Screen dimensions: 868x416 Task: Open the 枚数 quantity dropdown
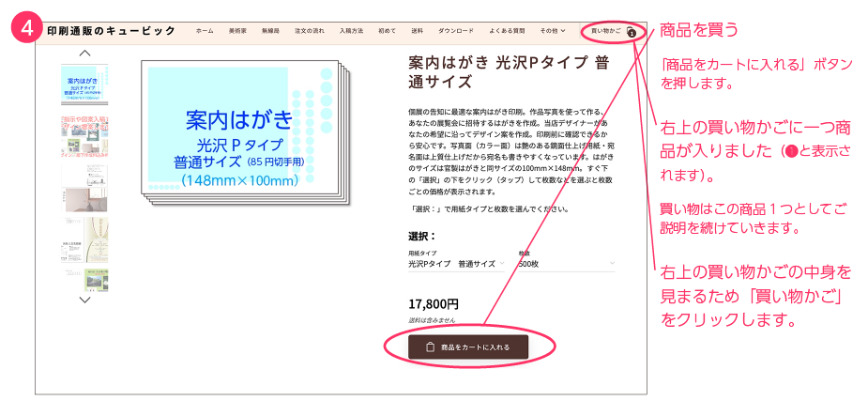coord(566,264)
